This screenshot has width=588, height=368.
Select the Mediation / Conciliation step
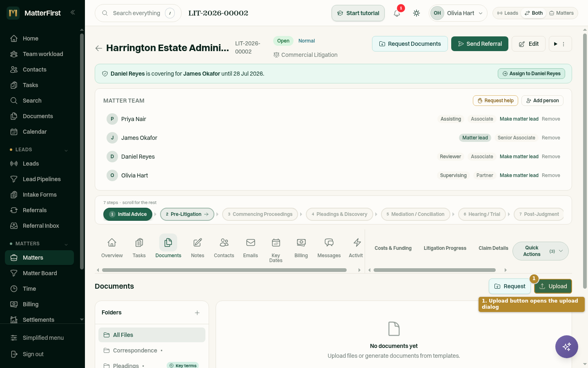point(416,214)
